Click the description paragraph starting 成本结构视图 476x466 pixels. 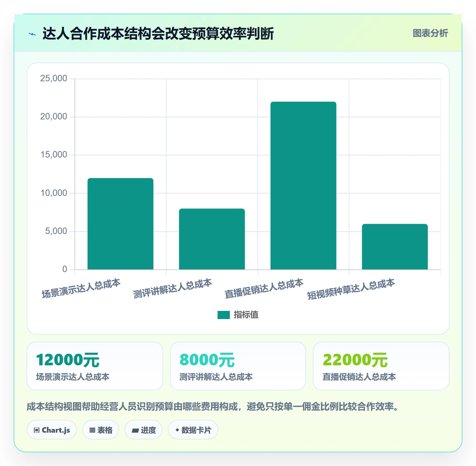[x=213, y=406]
